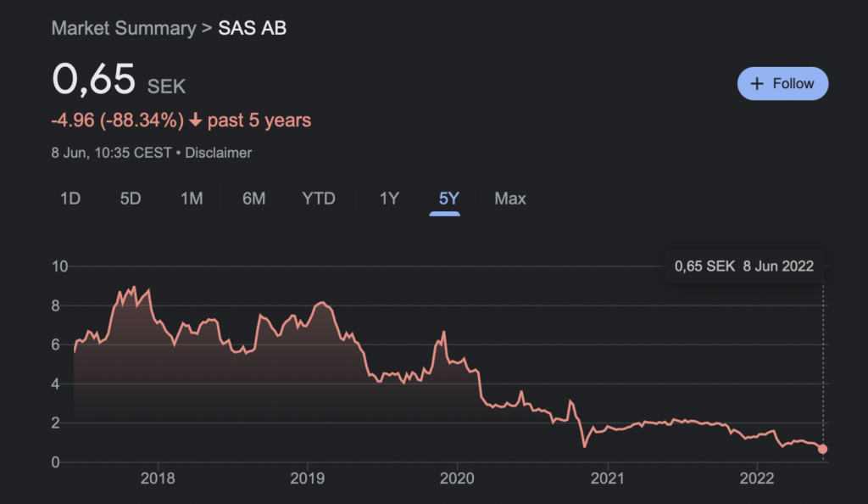Open the Disclaimer link
Viewport: 868px width, 504px height.
218,153
